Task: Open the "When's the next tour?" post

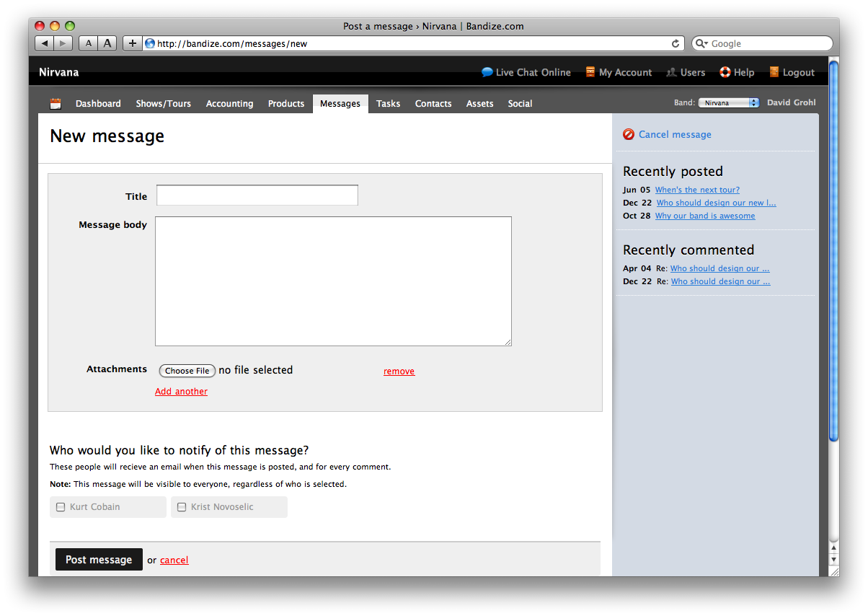Action: (697, 190)
